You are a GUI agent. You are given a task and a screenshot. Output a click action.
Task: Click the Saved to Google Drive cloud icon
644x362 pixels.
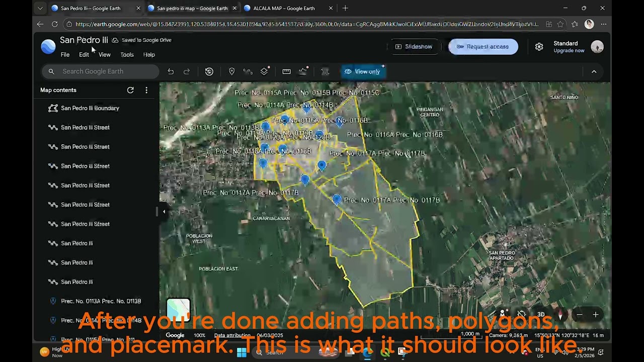[115, 40]
